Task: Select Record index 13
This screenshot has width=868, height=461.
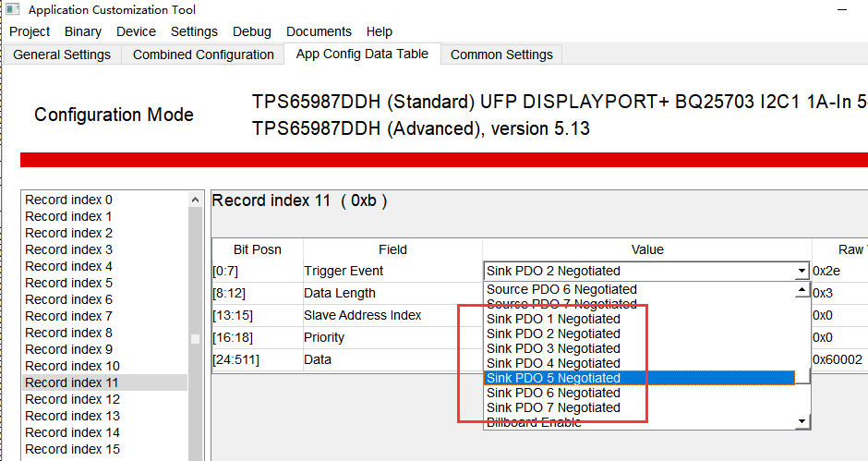Action: (x=104, y=416)
